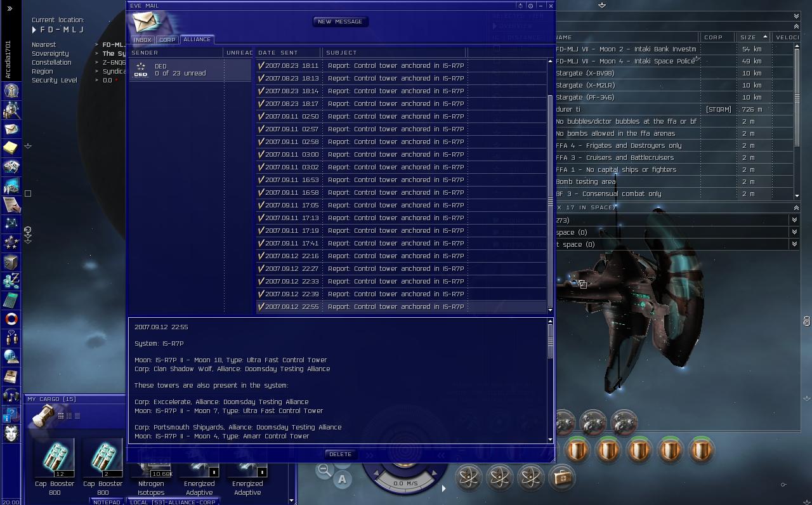Screen dimensions: 812x505
Task: Open the calculator icon in the sidebar
Action: [x=11, y=300]
